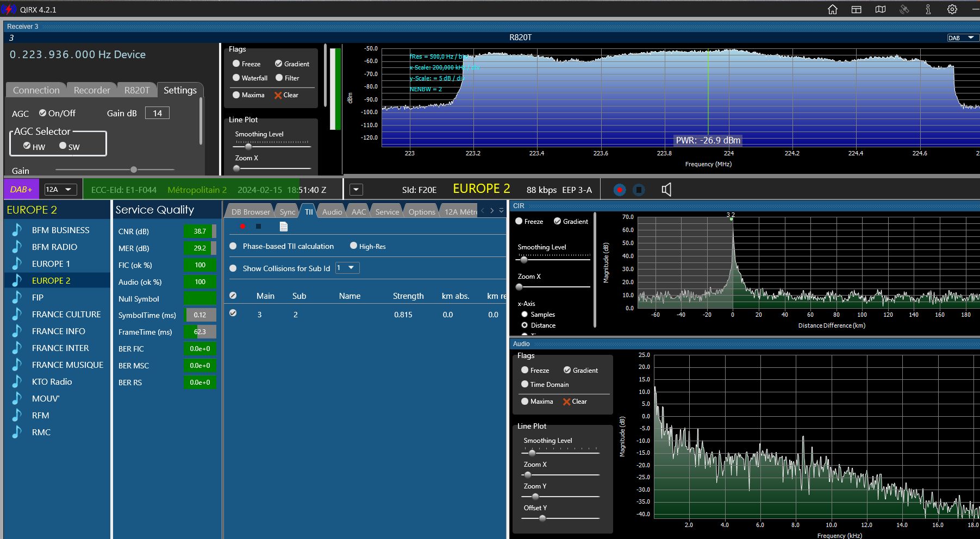Screen dimensions: 980x539
Task: Click the red TII record dot
Action: coord(242,227)
